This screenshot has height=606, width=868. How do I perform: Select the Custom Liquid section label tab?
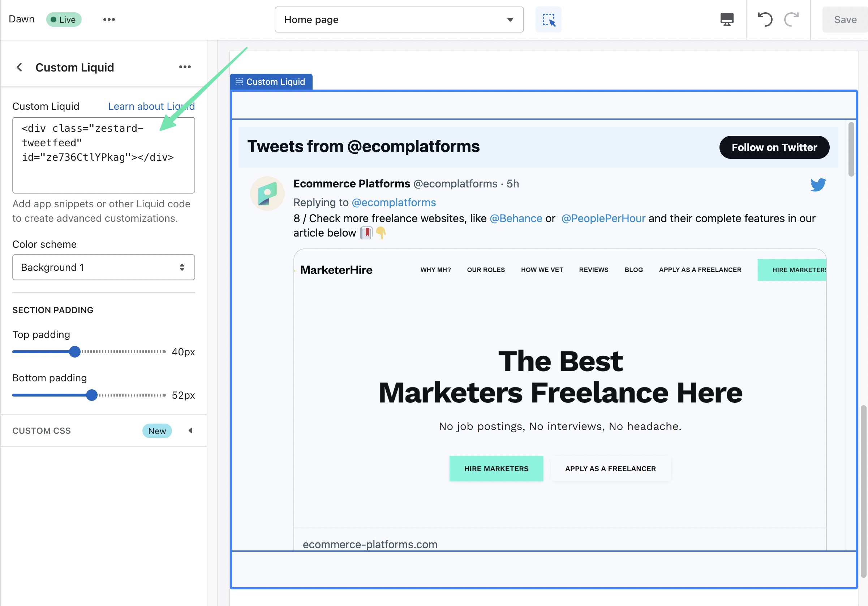click(271, 82)
